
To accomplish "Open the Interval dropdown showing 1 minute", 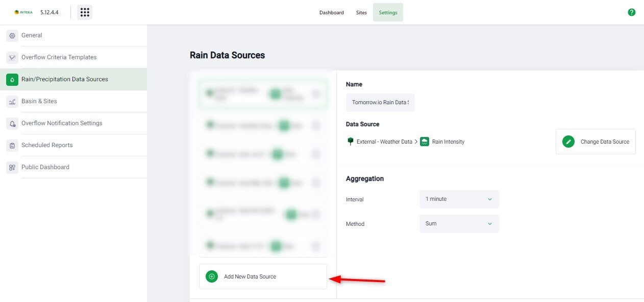I will (459, 199).
